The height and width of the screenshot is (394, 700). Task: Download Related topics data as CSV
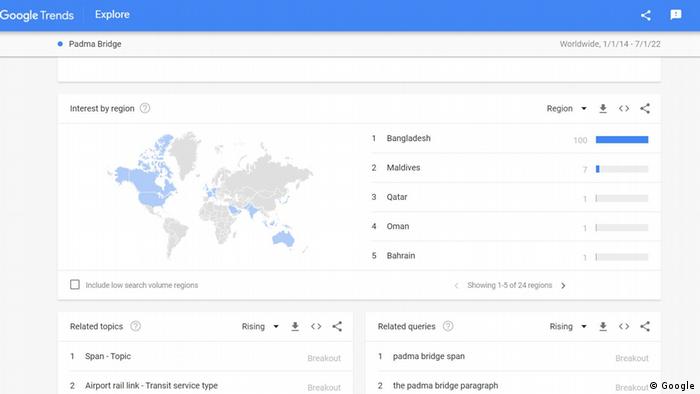(x=295, y=327)
